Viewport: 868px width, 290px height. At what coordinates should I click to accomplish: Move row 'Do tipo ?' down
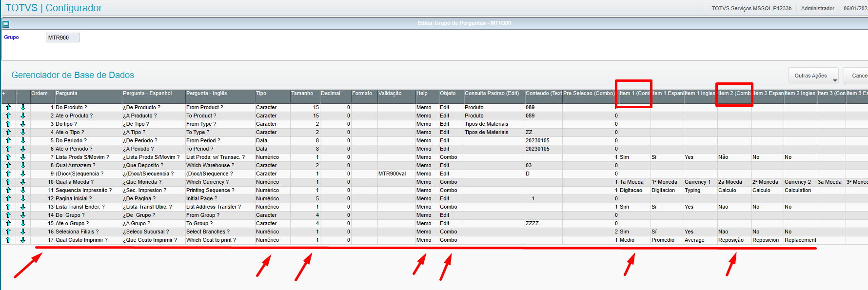click(23, 124)
